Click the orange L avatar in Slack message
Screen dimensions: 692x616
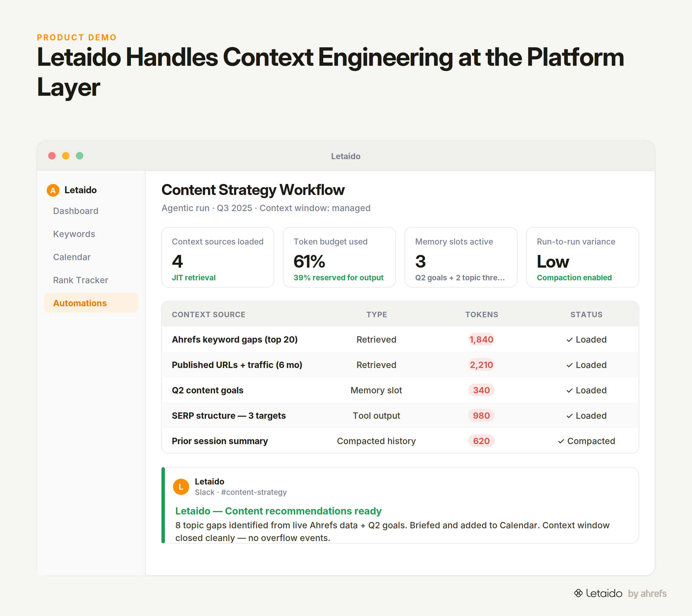point(181,487)
